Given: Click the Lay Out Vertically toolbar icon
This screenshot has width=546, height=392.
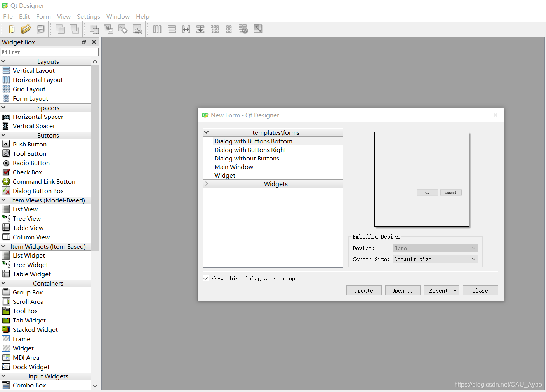Looking at the screenshot, I should coord(172,29).
